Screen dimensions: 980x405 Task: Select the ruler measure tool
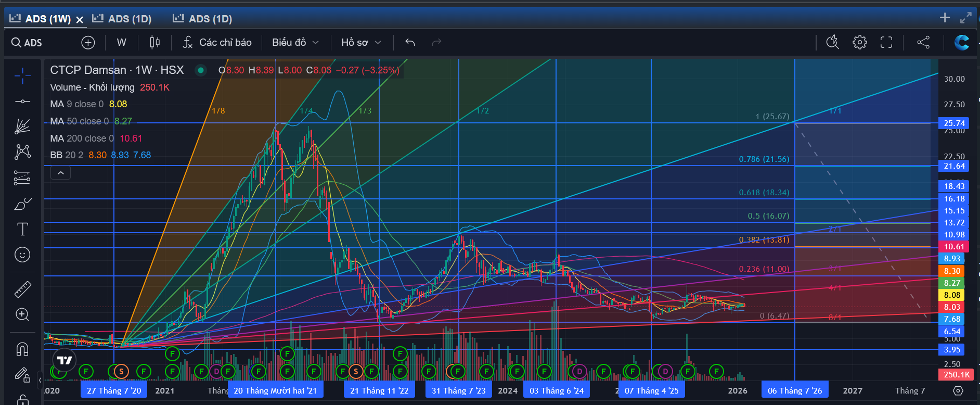(x=22, y=289)
